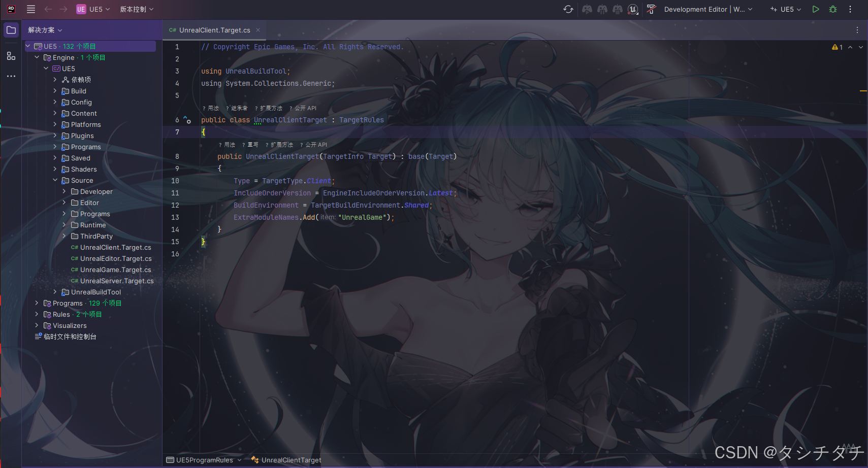Open the Explorer folder tool window
Viewport: 868px width, 468px height.
pos(11,30)
